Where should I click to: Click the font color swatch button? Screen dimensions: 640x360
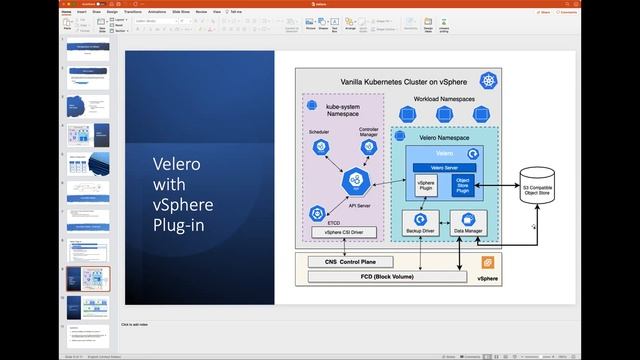(x=210, y=29)
